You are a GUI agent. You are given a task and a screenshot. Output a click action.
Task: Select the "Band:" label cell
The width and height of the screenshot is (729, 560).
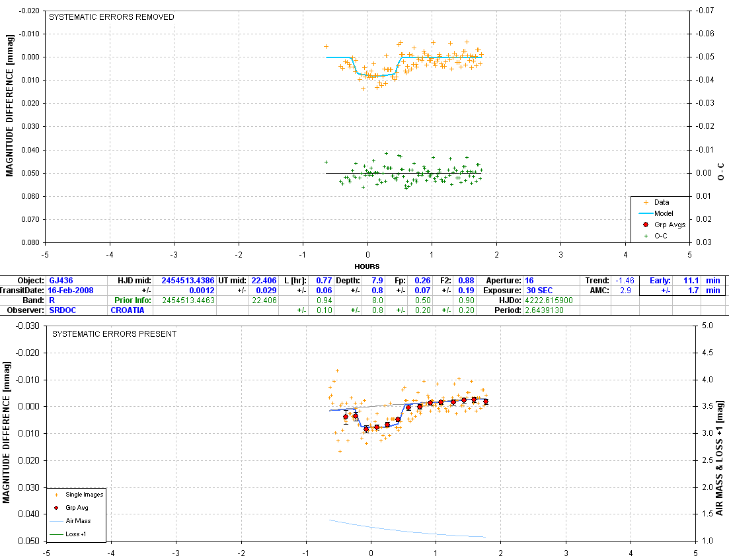(34, 300)
